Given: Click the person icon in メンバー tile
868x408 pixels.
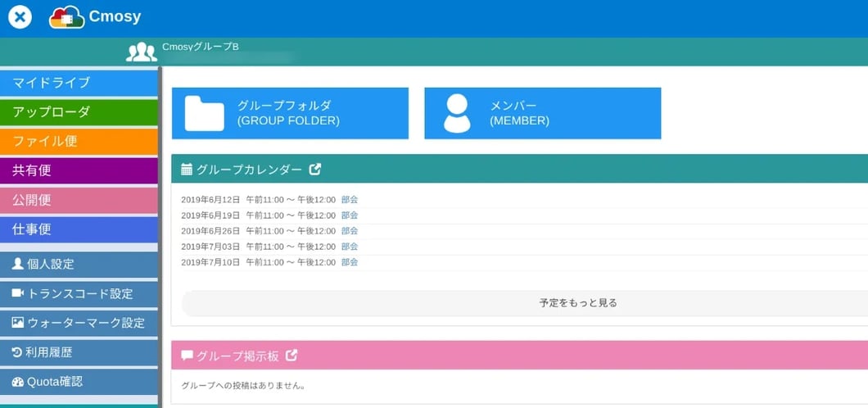Looking at the screenshot, I should pos(457,114).
